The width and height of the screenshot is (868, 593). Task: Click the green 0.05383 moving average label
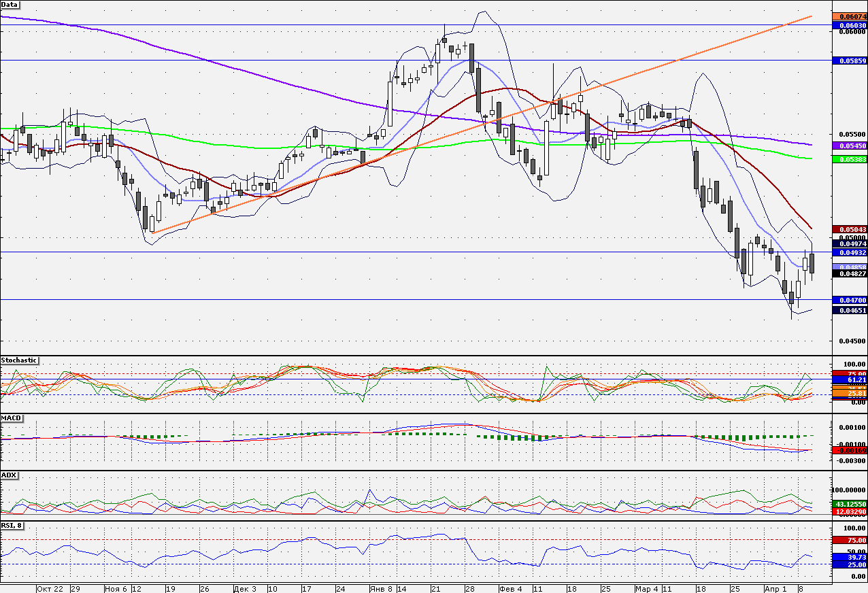[x=850, y=159]
